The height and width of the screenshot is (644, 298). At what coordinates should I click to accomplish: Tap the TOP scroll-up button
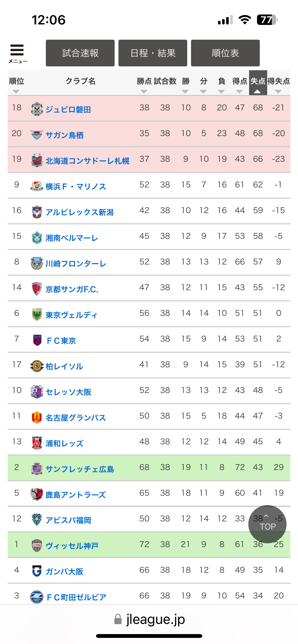point(267,524)
